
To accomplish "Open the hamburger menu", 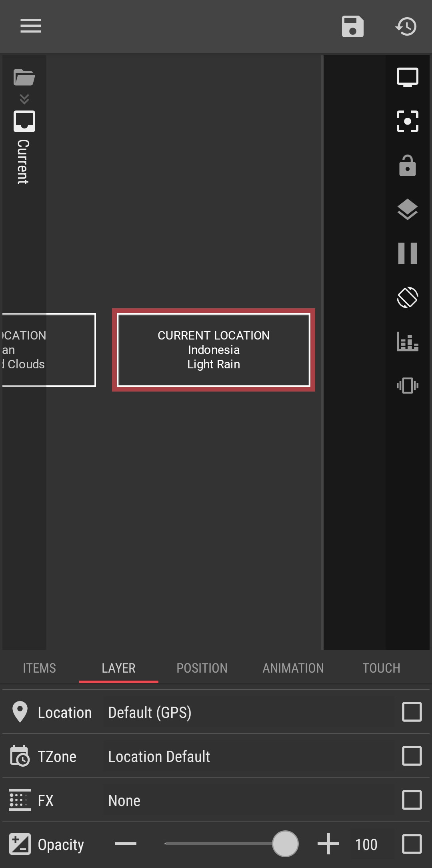I will click(x=31, y=26).
